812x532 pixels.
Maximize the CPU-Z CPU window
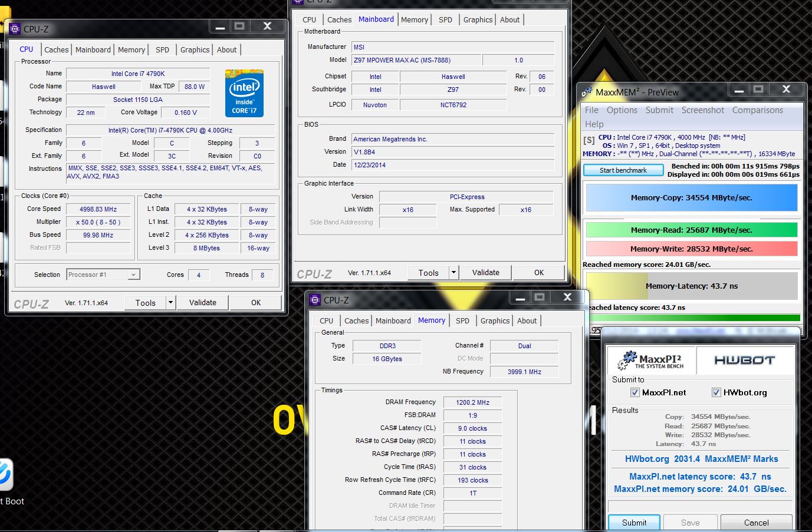click(x=239, y=26)
